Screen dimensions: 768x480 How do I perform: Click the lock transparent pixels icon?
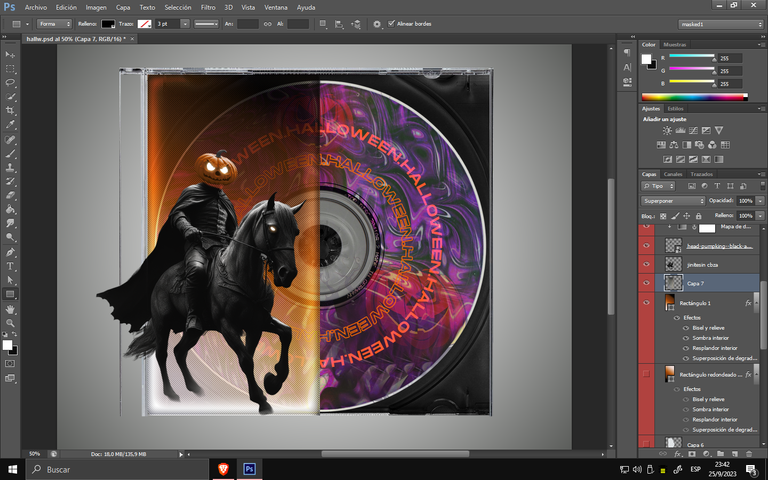(x=663, y=216)
